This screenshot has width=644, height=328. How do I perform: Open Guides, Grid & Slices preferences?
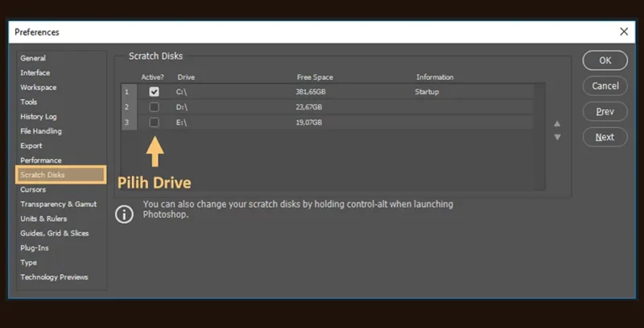[55, 233]
